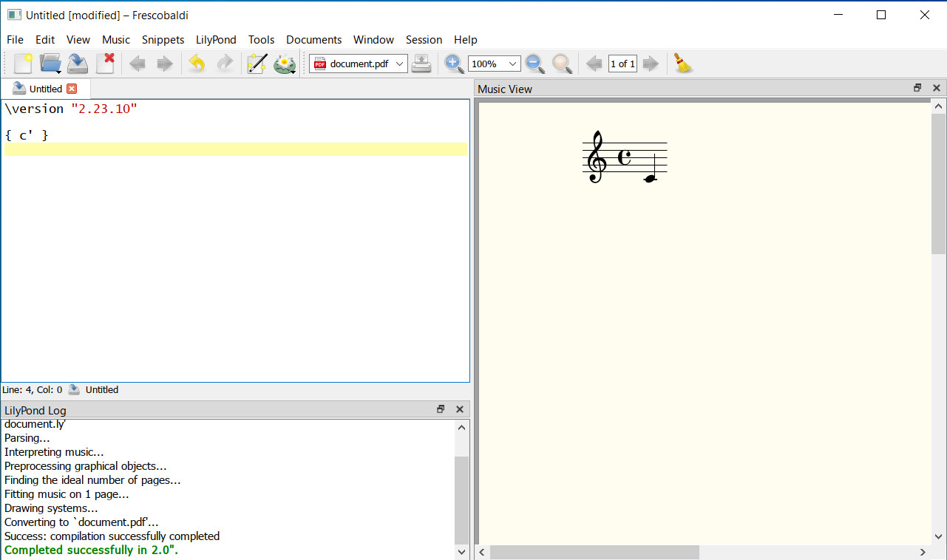Go to the next page arrow
The image size is (947, 560).
(x=651, y=64)
